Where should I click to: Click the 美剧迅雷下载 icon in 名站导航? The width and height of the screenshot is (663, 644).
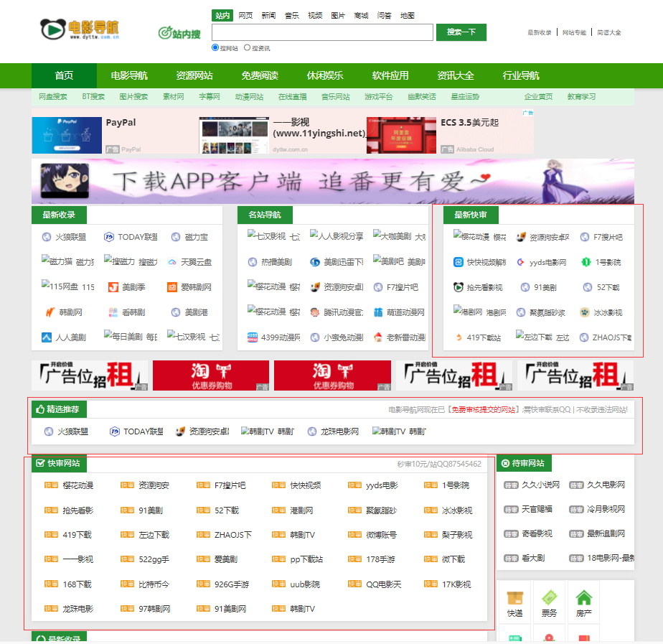tap(314, 262)
